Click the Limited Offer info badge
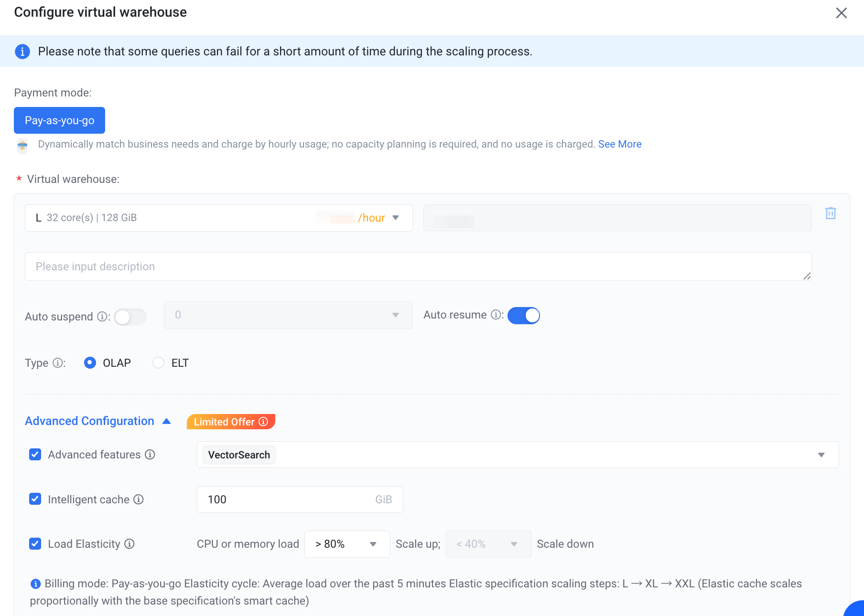 coord(231,422)
